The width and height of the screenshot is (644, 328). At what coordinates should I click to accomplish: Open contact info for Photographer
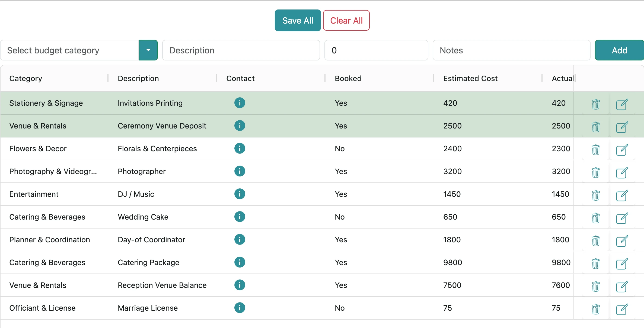click(240, 171)
